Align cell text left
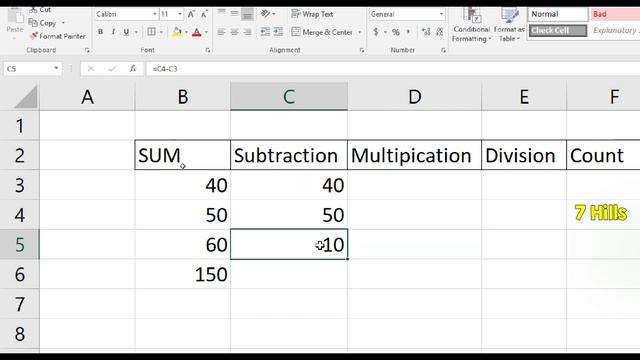 pos(222,32)
